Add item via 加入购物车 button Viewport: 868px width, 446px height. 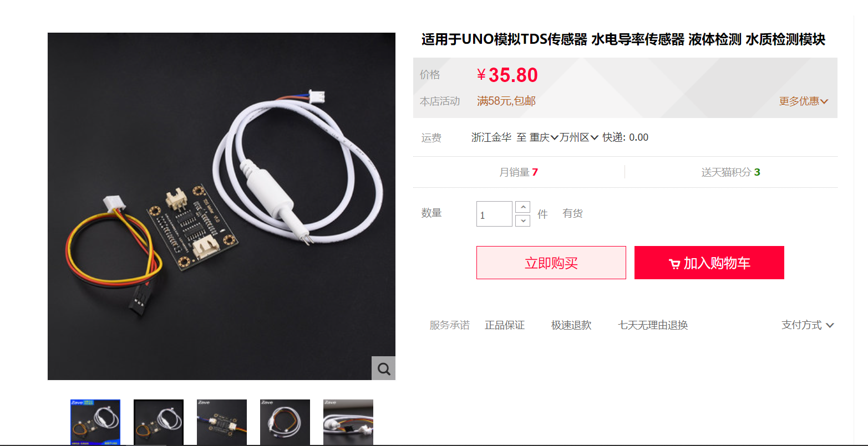pyautogui.click(x=709, y=263)
